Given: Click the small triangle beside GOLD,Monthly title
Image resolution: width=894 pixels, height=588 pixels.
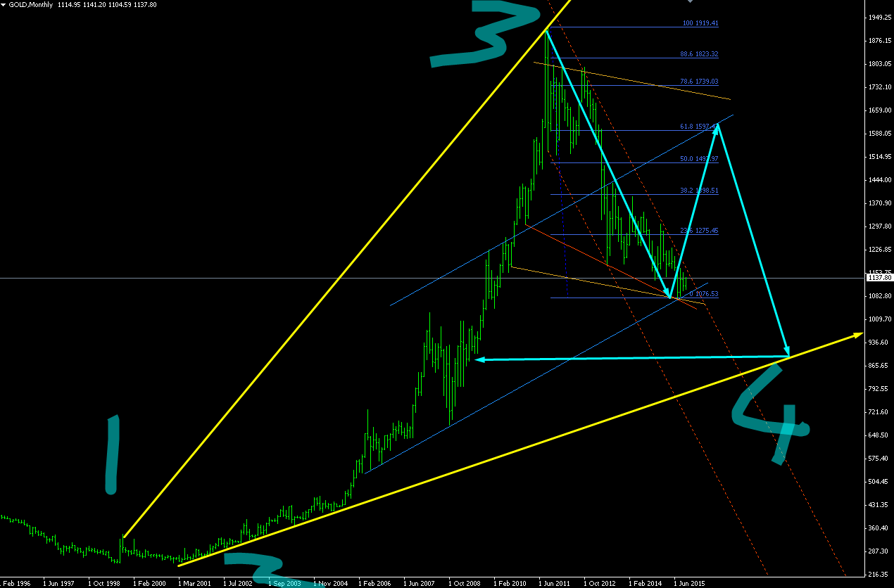Looking at the screenshot, I should coord(4,4).
